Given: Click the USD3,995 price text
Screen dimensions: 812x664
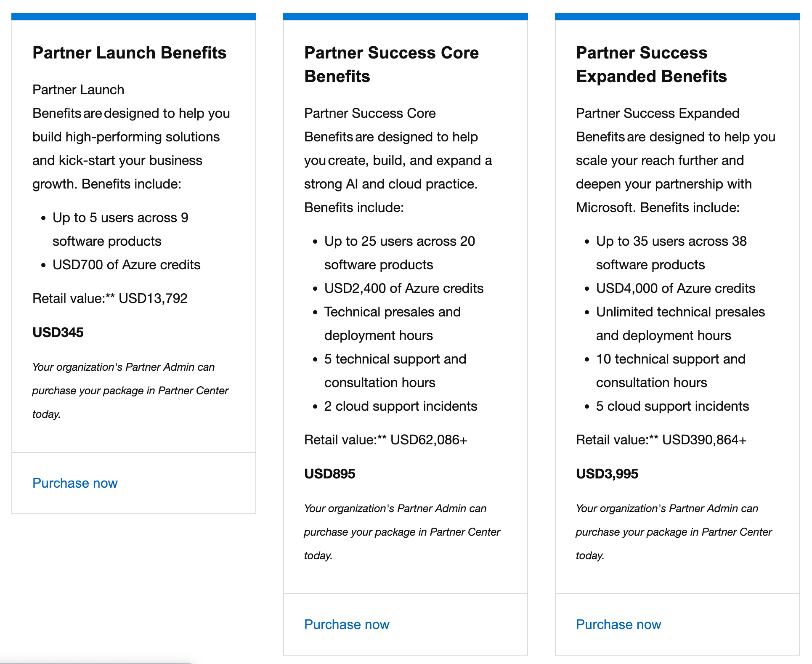Looking at the screenshot, I should 607,474.
